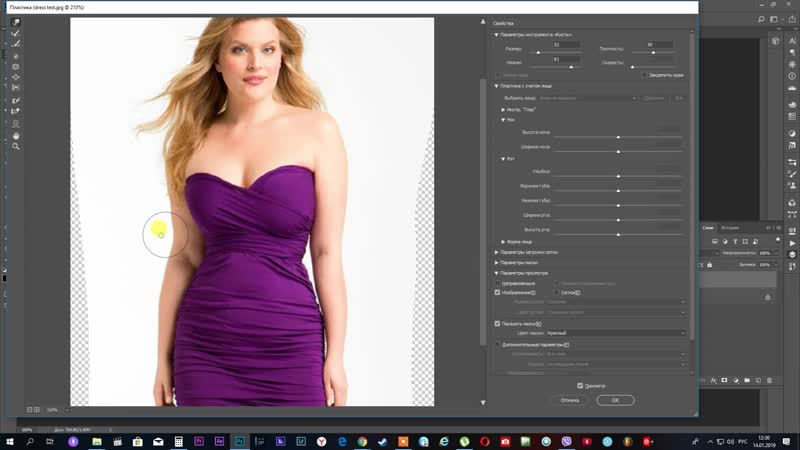Collapse the Nose (Нос) subsection
800x450 pixels.
(x=503, y=120)
